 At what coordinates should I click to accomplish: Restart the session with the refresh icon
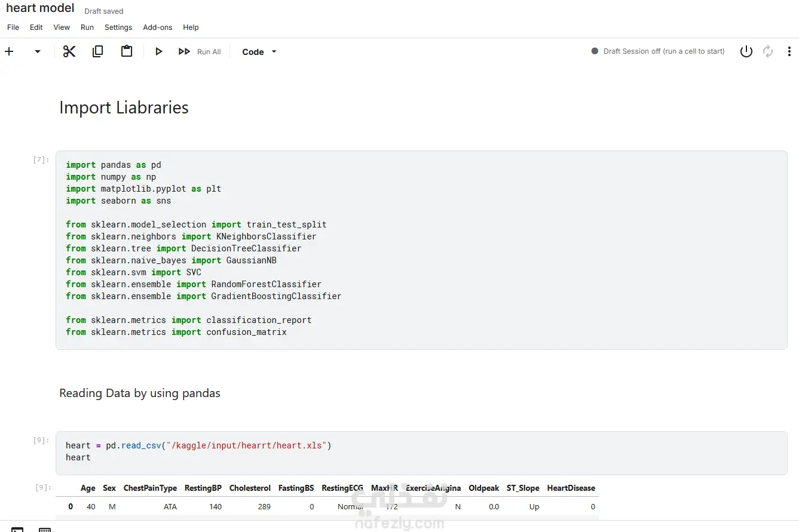pos(768,52)
